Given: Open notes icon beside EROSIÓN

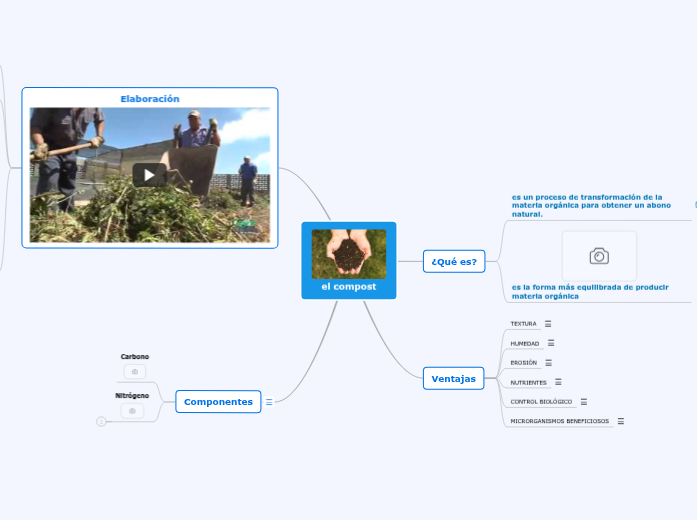Looking at the screenshot, I should 549,362.
